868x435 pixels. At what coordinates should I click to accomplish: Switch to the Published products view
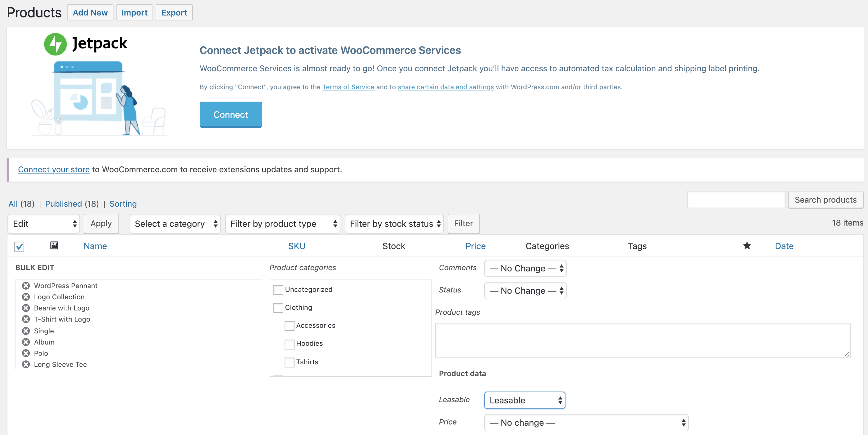pos(63,204)
